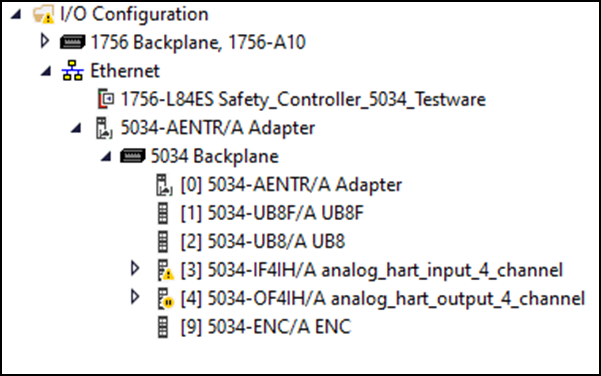601x376 pixels.
Task: Click the 5034 Backplane chassis icon
Action: click(133, 156)
